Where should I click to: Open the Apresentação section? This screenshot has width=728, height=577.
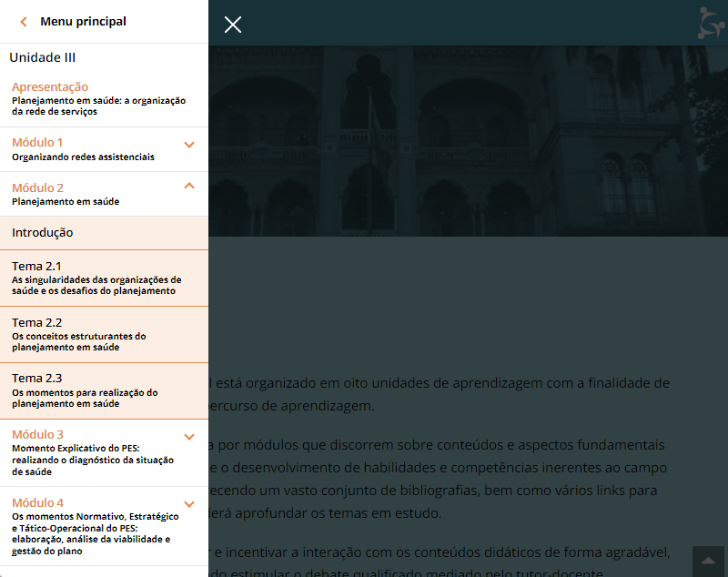63,86
